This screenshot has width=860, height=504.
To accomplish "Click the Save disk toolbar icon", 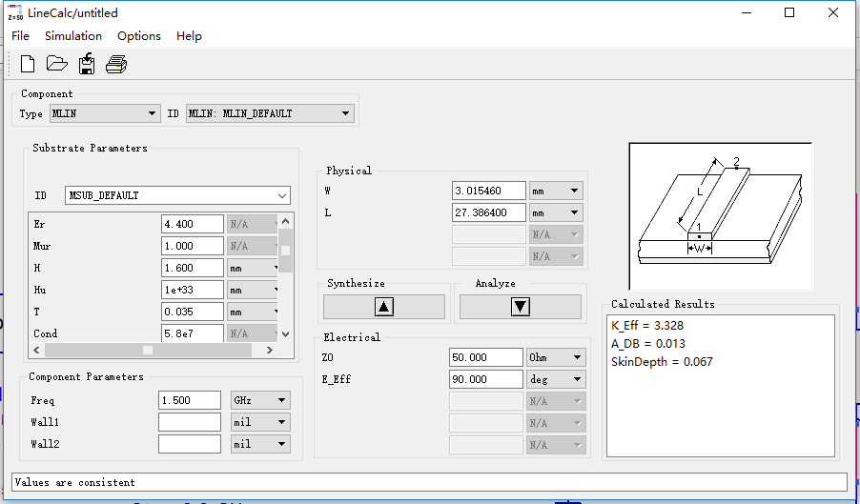I will pos(87,65).
